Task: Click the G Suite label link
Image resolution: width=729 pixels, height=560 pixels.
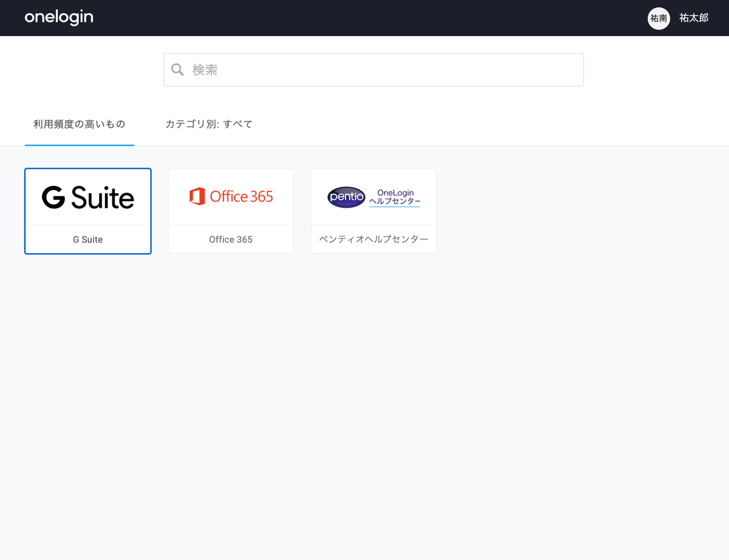Action: [x=87, y=239]
